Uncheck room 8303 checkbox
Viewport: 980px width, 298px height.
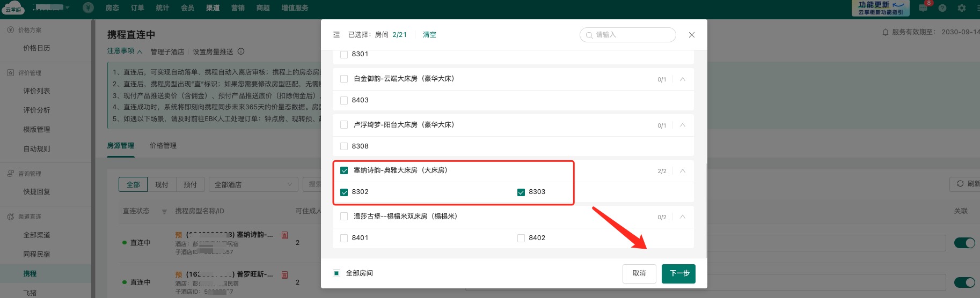click(521, 192)
